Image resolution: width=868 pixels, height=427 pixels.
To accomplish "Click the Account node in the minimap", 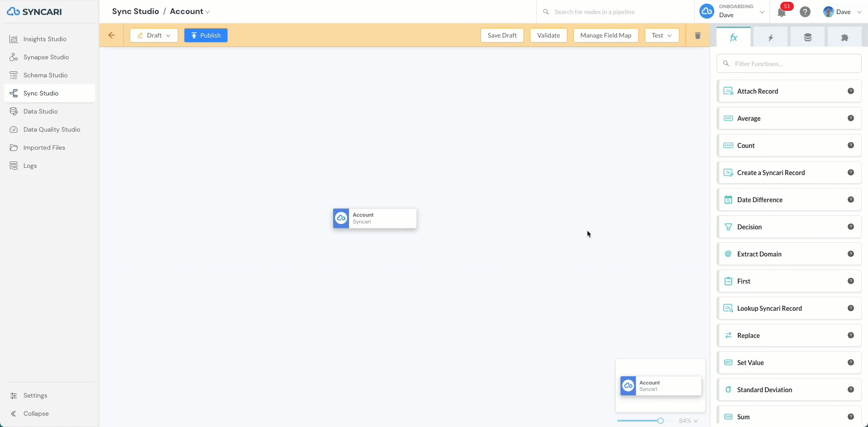I will click(x=661, y=386).
